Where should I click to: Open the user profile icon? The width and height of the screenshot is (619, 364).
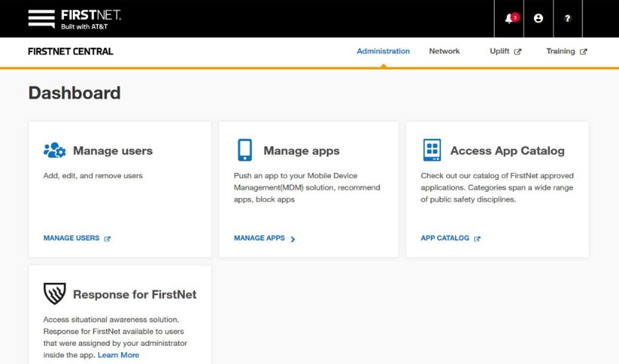[x=538, y=18]
